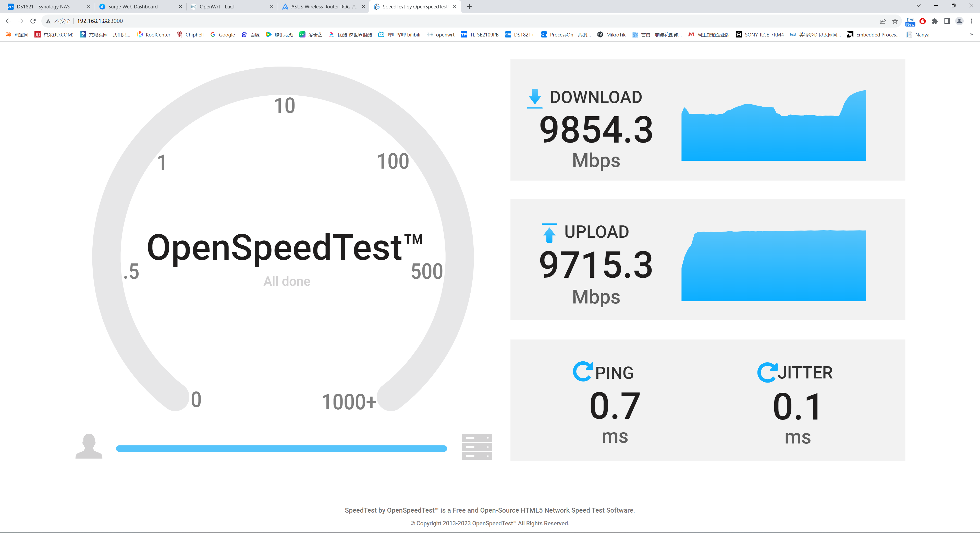Image resolution: width=980 pixels, height=533 pixels.
Task: Click the user silhouette icon
Action: 89,446
